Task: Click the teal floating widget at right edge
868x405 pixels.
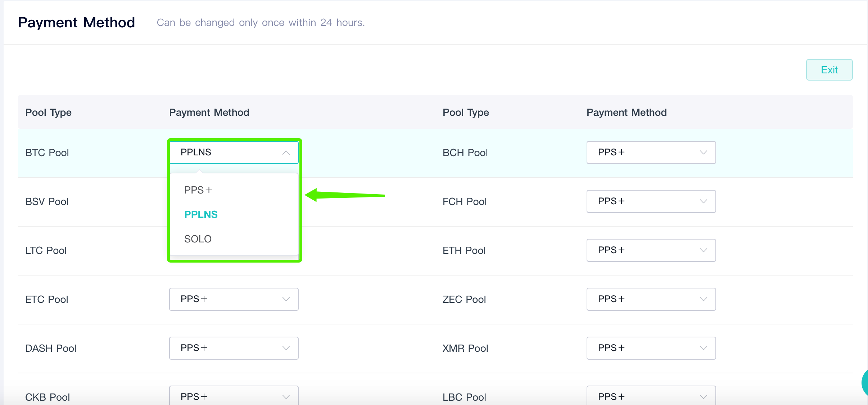Action: (864, 383)
